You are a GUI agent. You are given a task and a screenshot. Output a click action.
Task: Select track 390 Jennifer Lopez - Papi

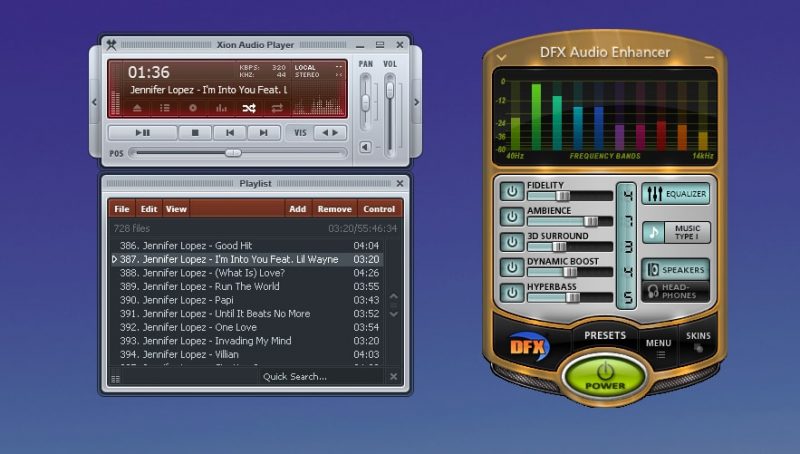tap(247, 300)
